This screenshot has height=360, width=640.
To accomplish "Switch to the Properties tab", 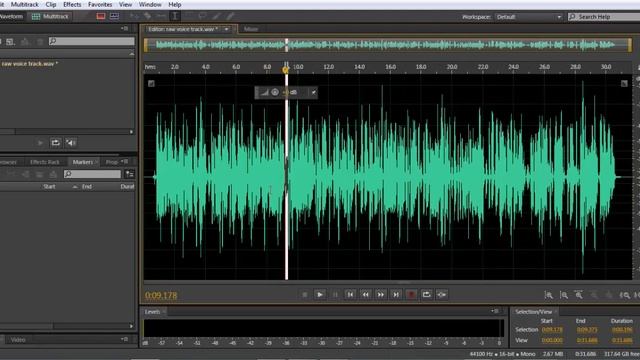I will pyautogui.click(x=111, y=162).
